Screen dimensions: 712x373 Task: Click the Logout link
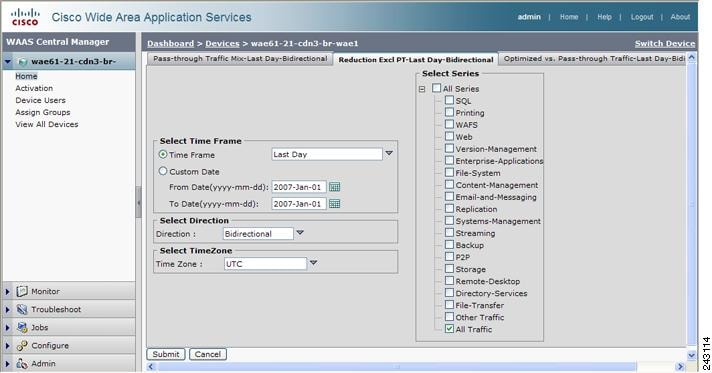point(642,17)
